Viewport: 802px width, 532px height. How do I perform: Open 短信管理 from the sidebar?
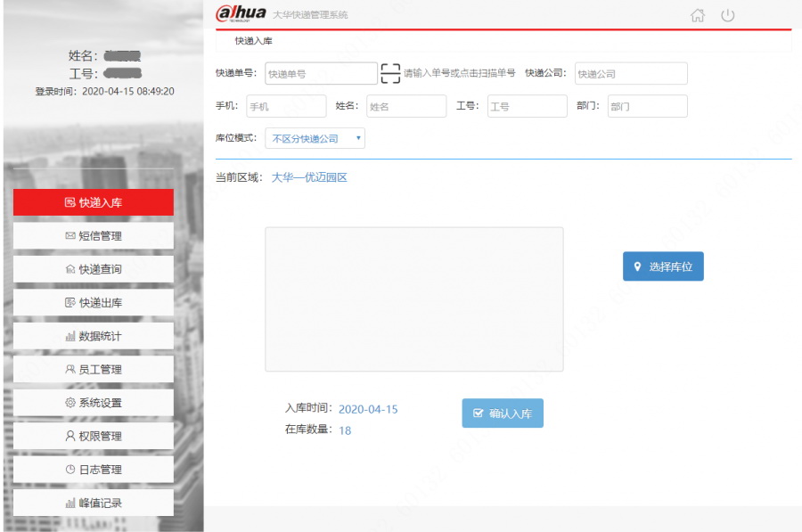94,236
